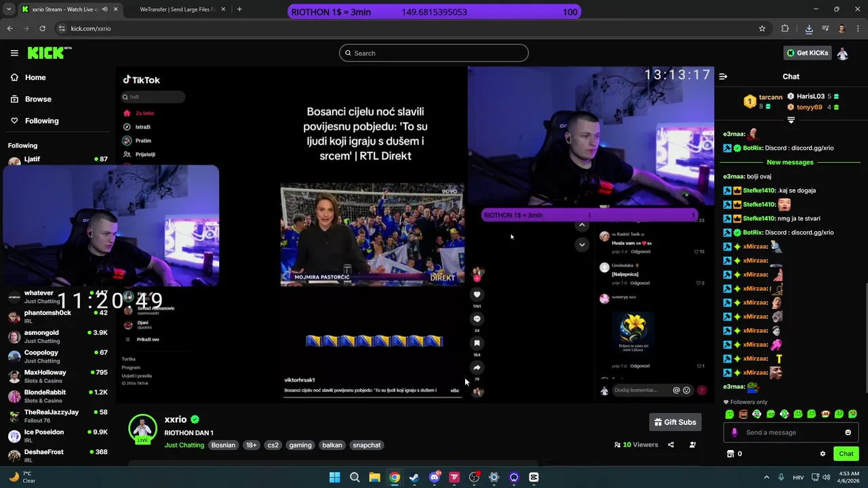Go back in browser history
This screenshot has height=488, width=868.
coord(9,28)
